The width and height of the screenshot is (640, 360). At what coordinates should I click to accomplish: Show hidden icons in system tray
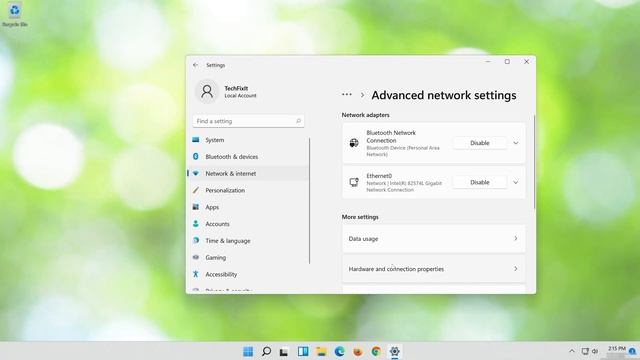coord(572,351)
